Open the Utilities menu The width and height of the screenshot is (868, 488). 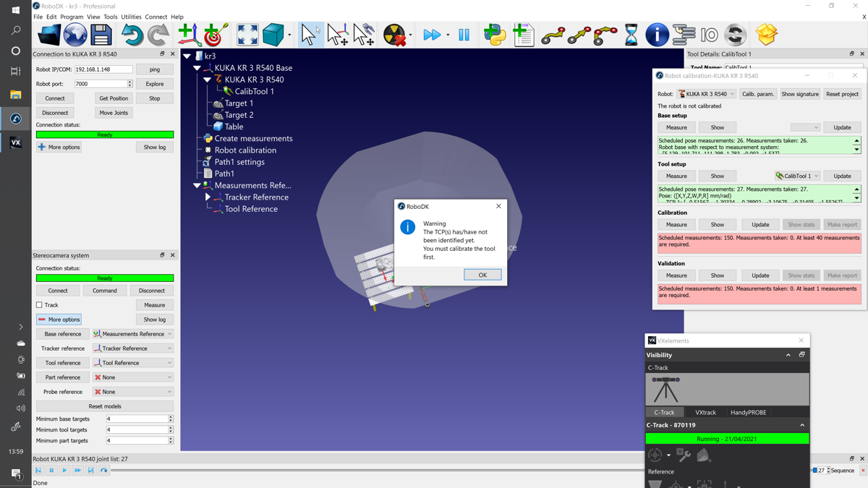(131, 17)
